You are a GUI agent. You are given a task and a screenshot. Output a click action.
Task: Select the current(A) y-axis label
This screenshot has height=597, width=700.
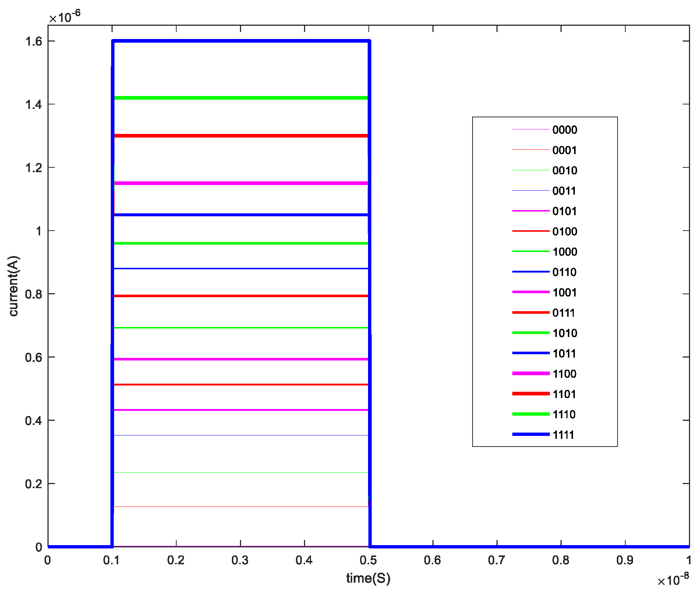click(x=14, y=286)
